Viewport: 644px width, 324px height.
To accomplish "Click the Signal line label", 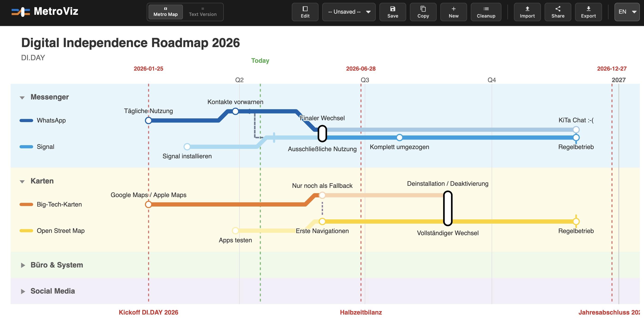I will click(45, 147).
